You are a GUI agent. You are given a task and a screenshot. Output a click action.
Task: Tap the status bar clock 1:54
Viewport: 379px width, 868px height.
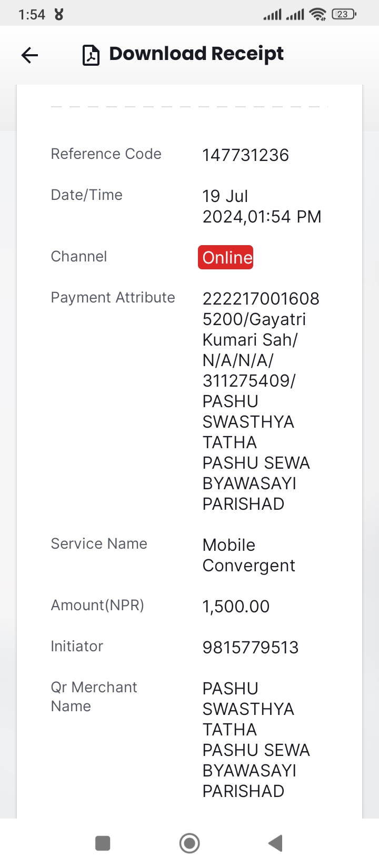32,15
